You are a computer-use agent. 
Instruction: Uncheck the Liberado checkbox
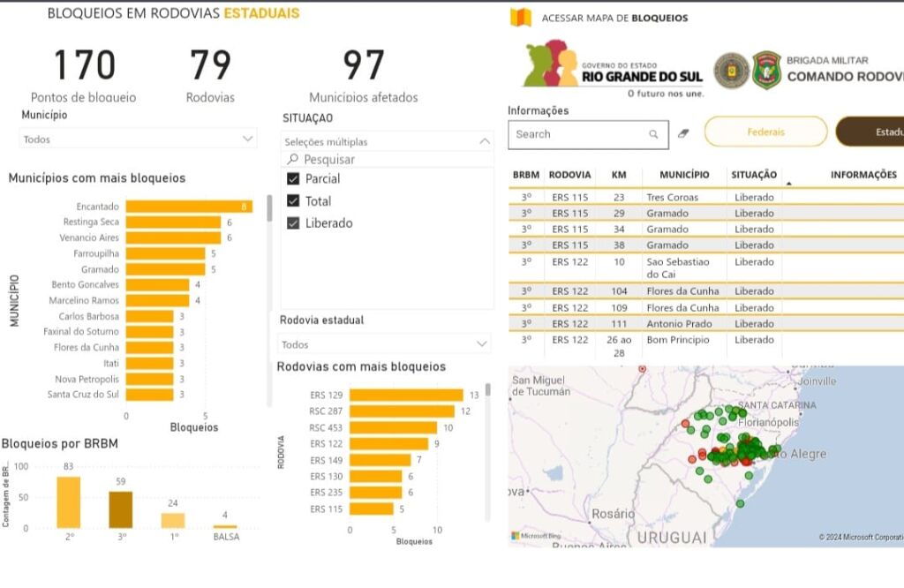[x=294, y=223]
